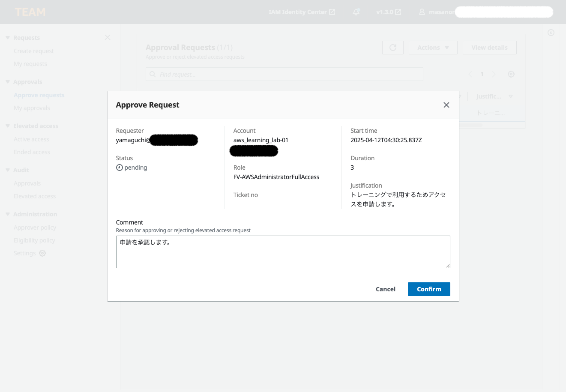Screen dimensions: 566x392
Task: Open the info panel icon
Action: (x=551, y=33)
